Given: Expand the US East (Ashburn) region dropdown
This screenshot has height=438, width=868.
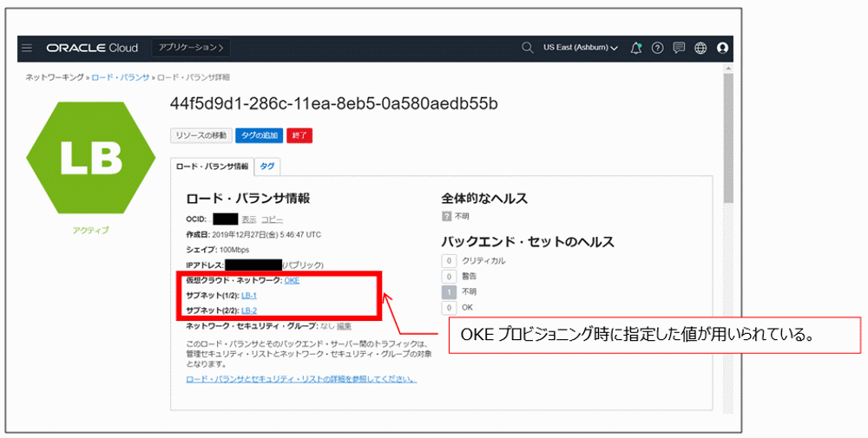Looking at the screenshot, I should click(580, 48).
